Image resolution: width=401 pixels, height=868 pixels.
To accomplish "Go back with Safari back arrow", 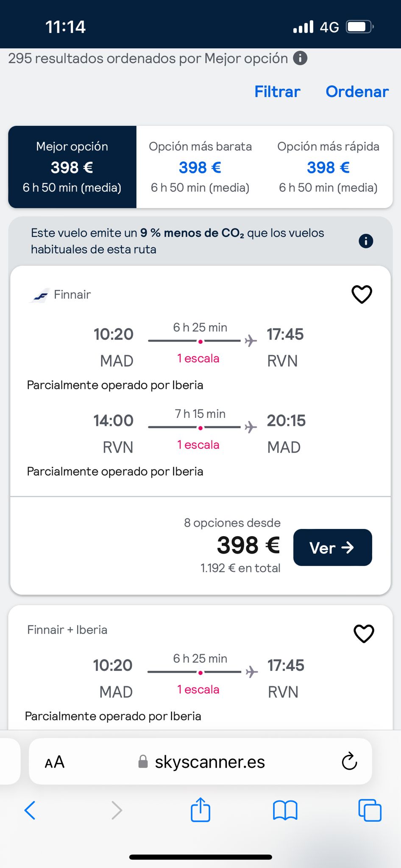I will click(x=30, y=810).
